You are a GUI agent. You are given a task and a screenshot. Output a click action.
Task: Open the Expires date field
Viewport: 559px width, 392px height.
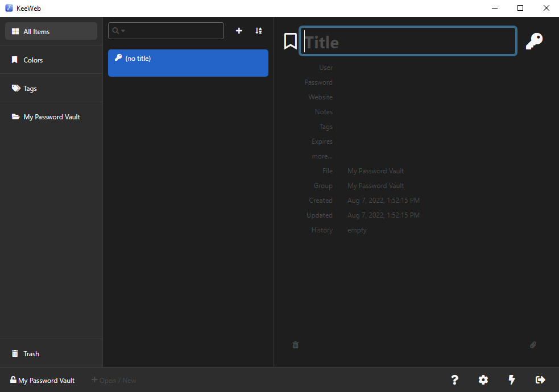[x=322, y=141]
